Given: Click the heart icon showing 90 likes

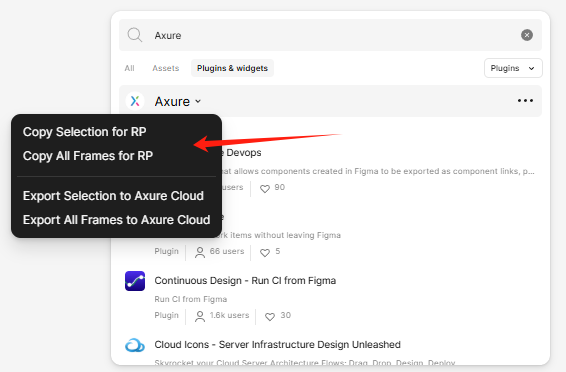Looking at the screenshot, I should tap(265, 188).
